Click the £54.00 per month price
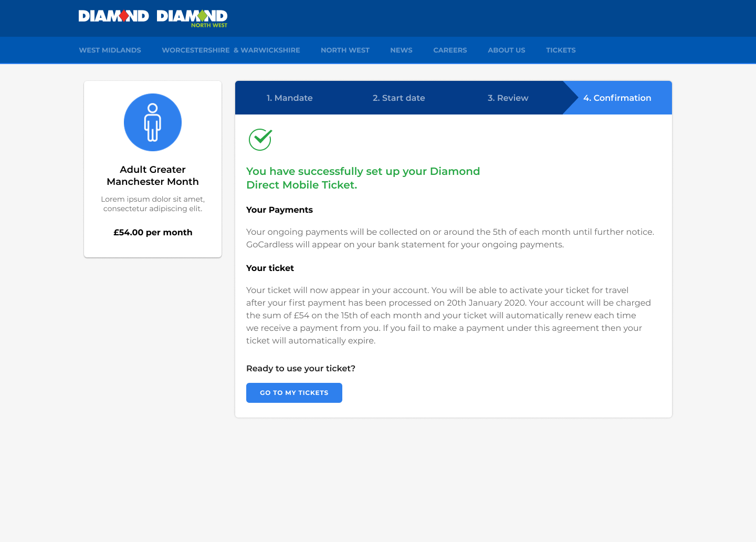 point(153,232)
